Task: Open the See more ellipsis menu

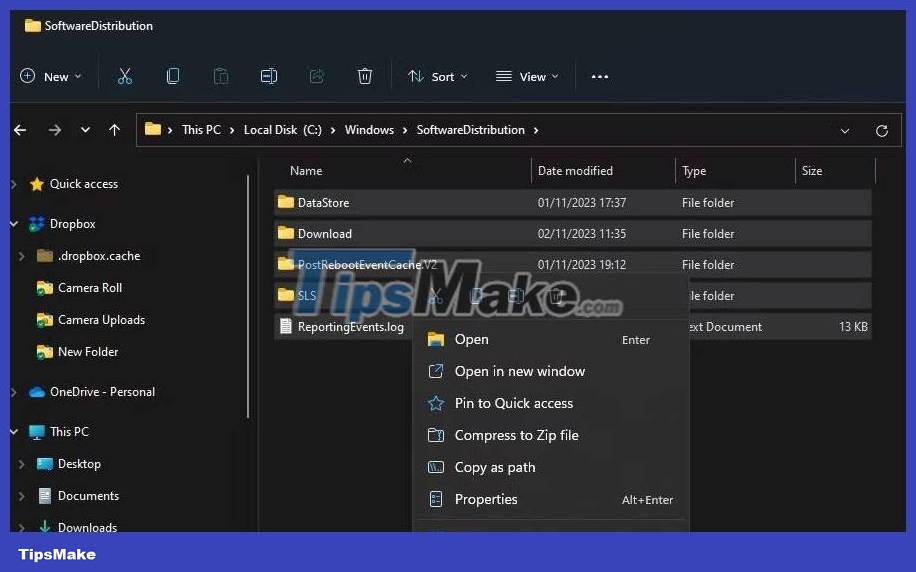Action: (600, 77)
